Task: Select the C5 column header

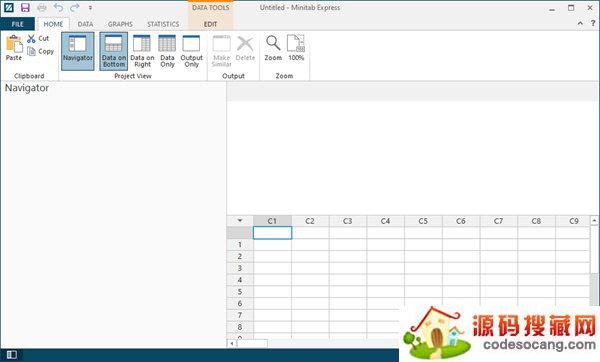Action: pyautogui.click(x=423, y=221)
